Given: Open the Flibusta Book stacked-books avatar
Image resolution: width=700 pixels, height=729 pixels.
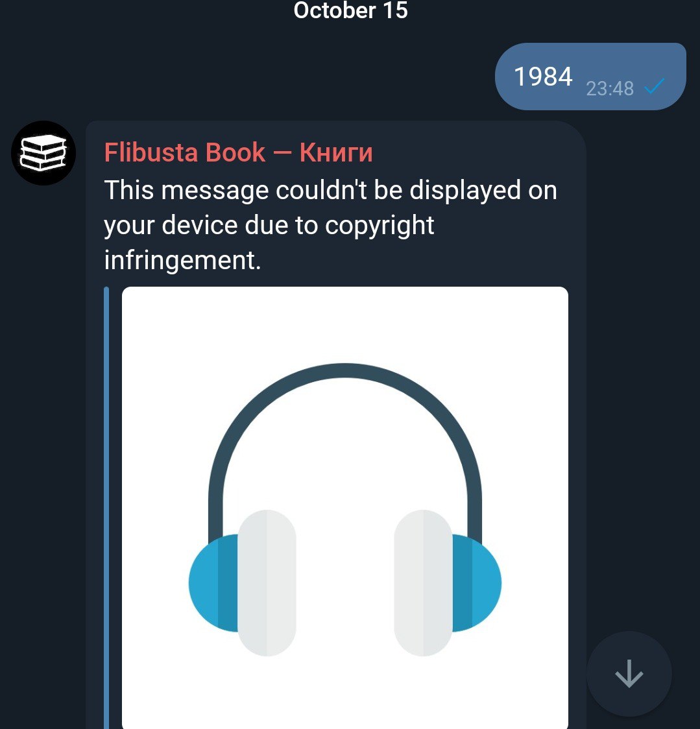Looking at the screenshot, I should (43, 153).
